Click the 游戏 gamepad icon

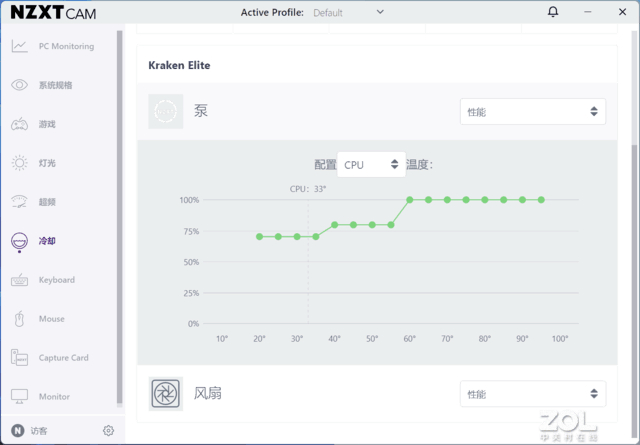[x=19, y=124]
